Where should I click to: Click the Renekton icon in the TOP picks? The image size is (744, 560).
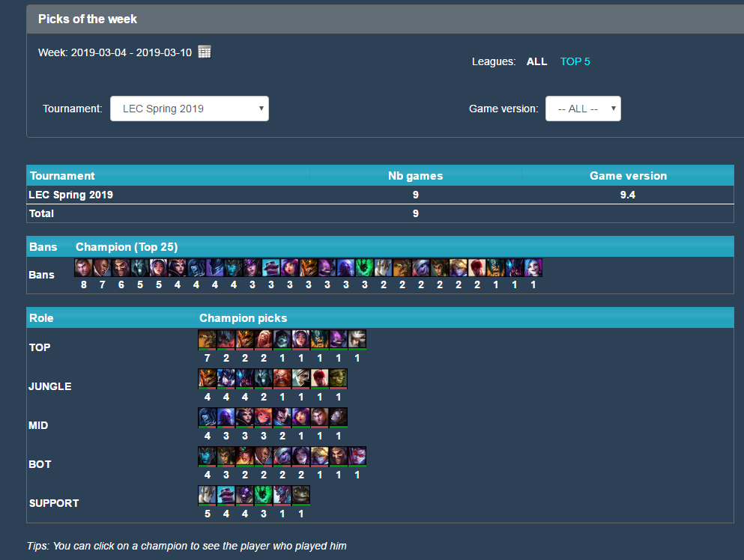point(208,339)
